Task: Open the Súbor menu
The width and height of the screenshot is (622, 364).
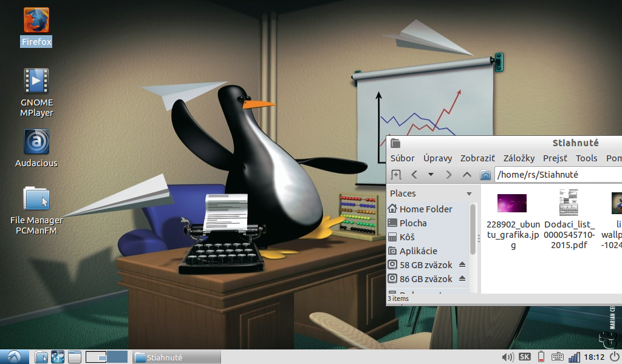Action: coord(402,158)
